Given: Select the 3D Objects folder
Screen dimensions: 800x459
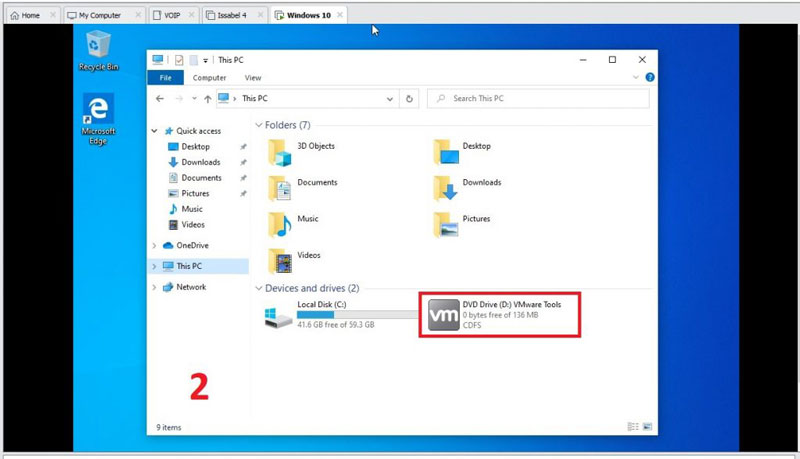Looking at the screenshot, I should [302, 152].
